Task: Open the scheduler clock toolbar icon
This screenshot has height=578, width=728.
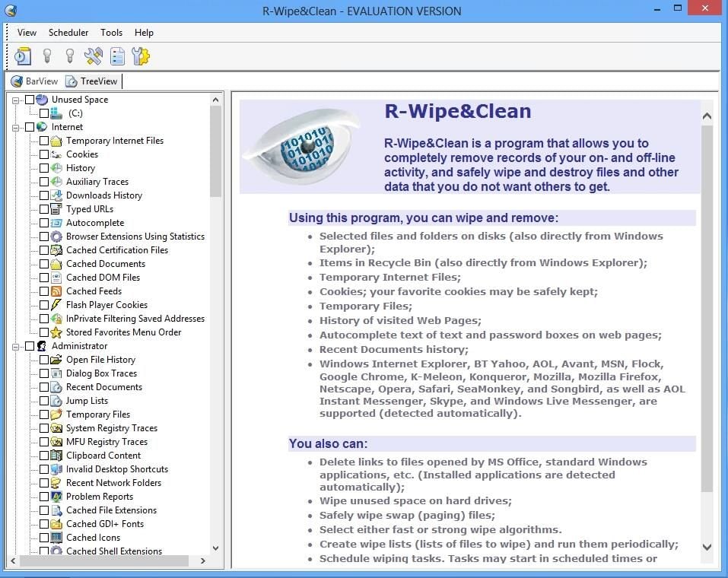Action: coord(22,56)
